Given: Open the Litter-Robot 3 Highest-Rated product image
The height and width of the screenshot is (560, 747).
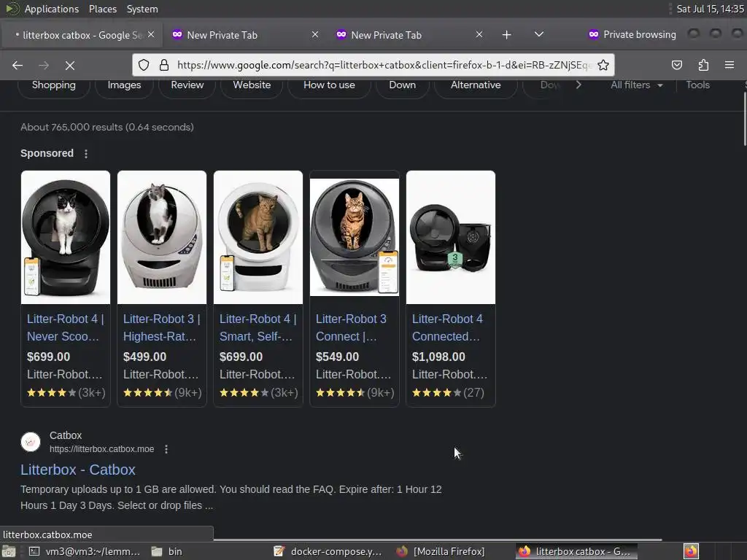Looking at the screenshot, I should pos(162,237).
